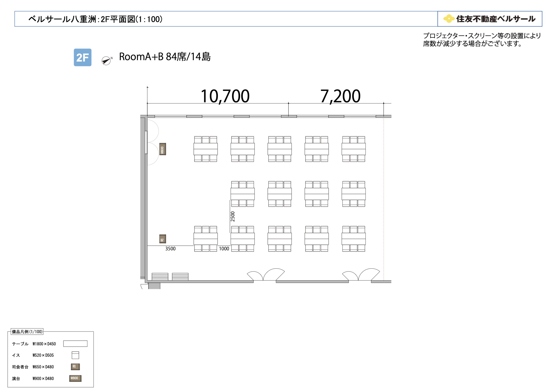
Task: Click the '3500' dimension label
Action: pos(170,249)
